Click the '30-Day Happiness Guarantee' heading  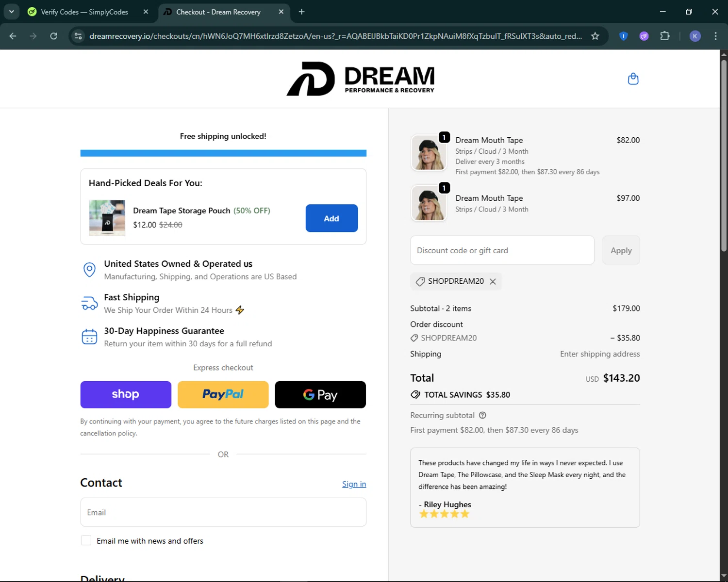pos(164,331)
